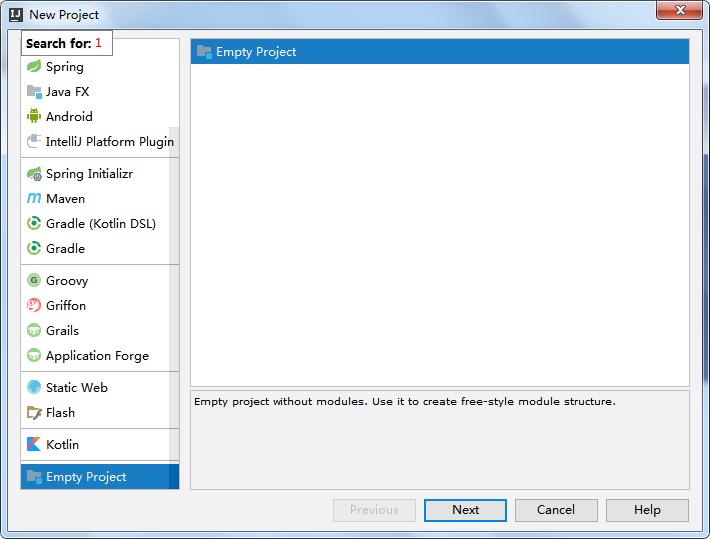Screen dimensions: 710x539
Task: Select Kotlin project type
Action: (x=100, y=444)
